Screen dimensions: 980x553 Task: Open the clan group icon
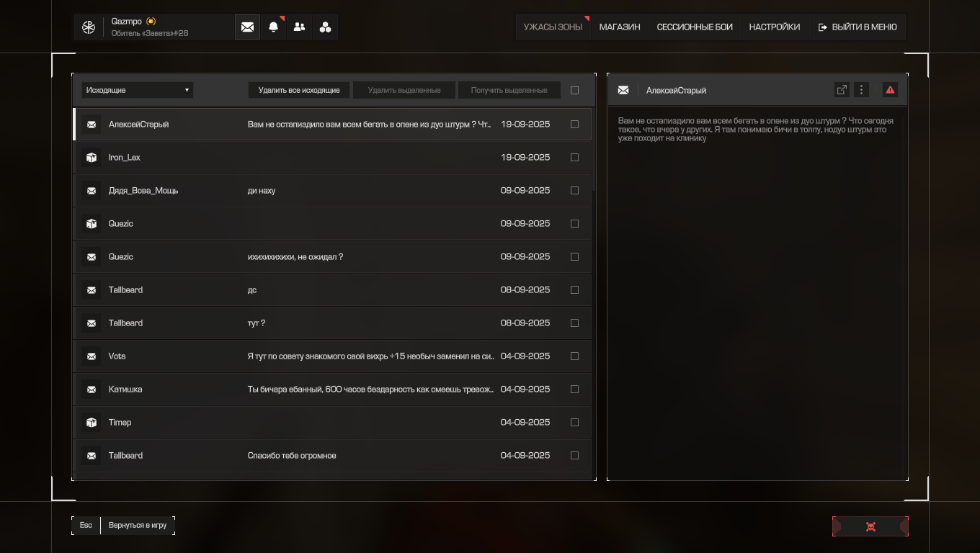[x=325, y=27]
